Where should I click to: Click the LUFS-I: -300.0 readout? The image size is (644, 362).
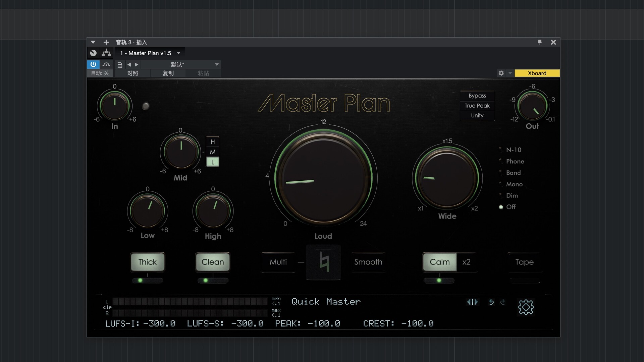(140, 323)
